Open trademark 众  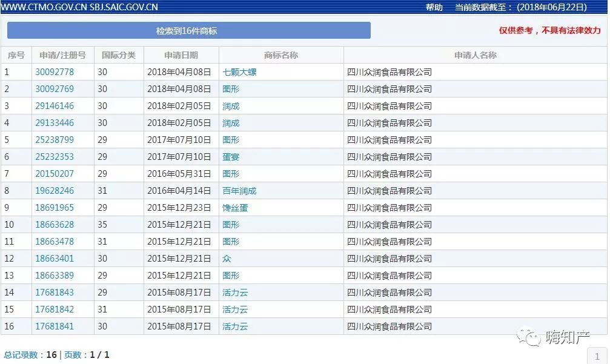(x=227, y=259)
